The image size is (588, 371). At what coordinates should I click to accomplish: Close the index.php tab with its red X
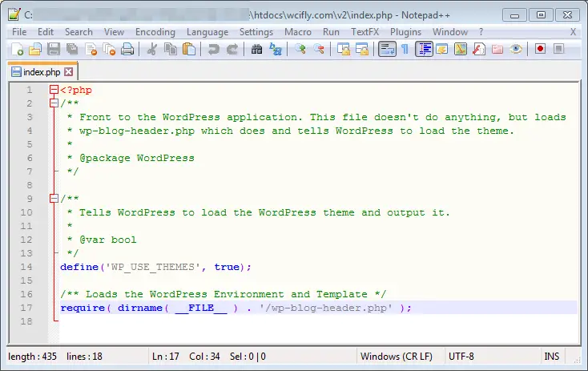point(69,71)
